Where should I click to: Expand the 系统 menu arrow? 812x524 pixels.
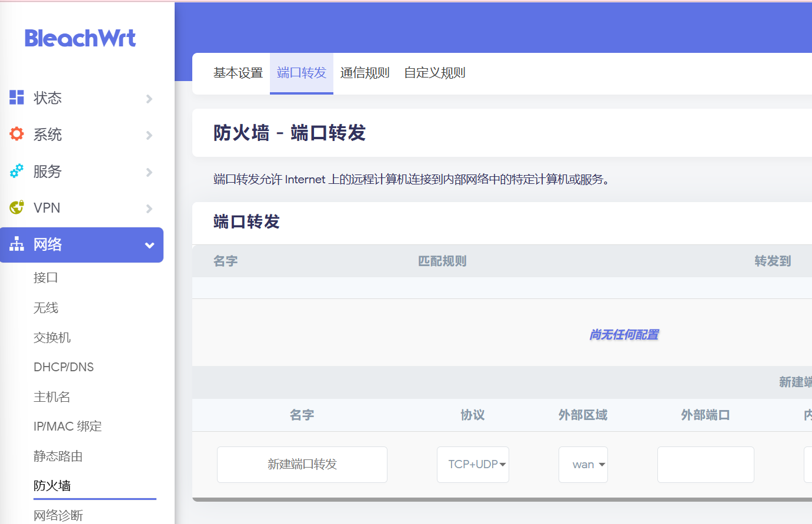(149, 135)
